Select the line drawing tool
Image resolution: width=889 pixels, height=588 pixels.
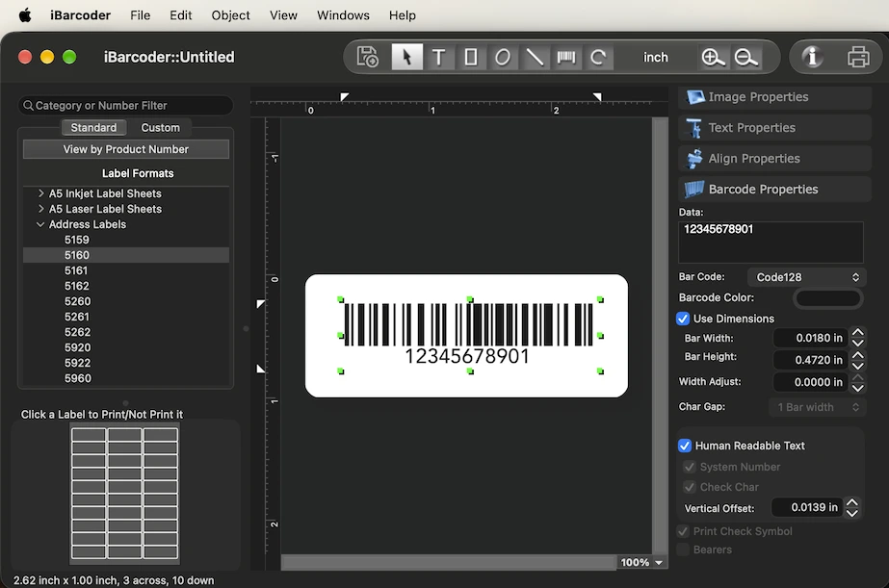535,57
